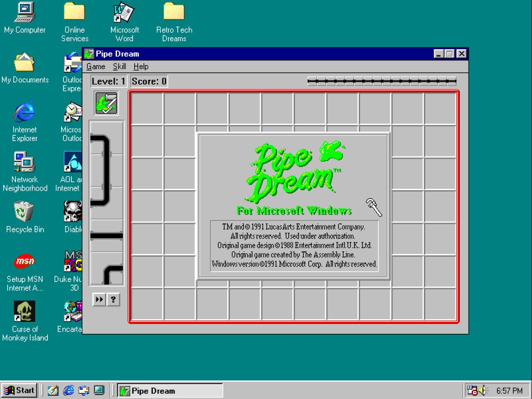Open the Microsoft Word shortcut
532x399 pixels.
click(125, 22)
